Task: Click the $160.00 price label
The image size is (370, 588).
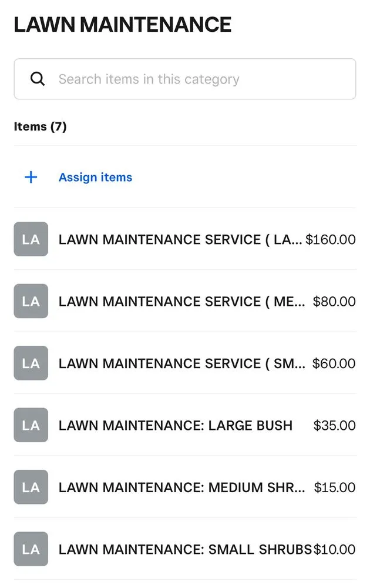Action: 330,239
